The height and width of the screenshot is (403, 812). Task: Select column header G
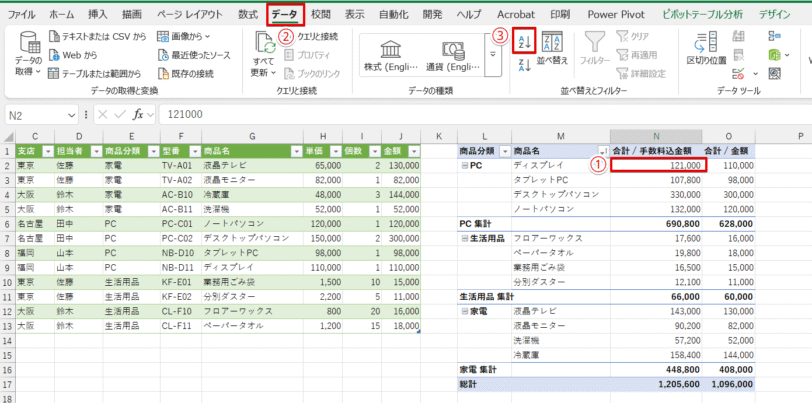(x=252, y=136)
